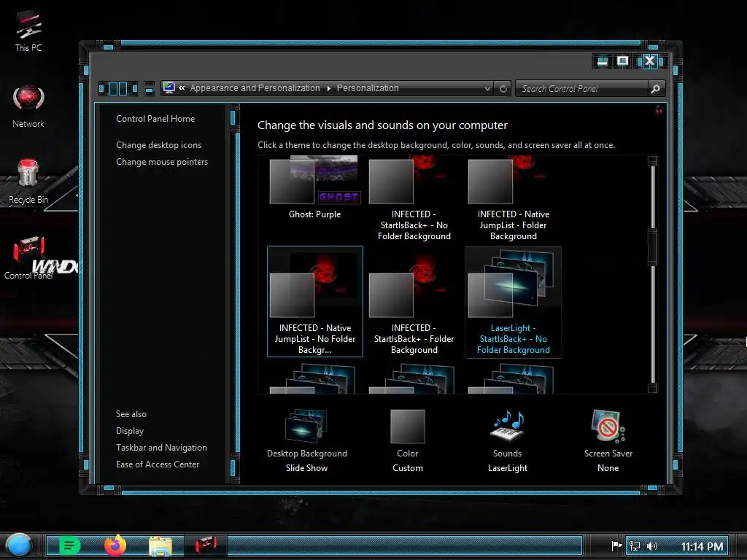Click the theme list scroll down arrow
This screenshot has height=560, width=747.
pyautogui.click(x=653, y=389)
